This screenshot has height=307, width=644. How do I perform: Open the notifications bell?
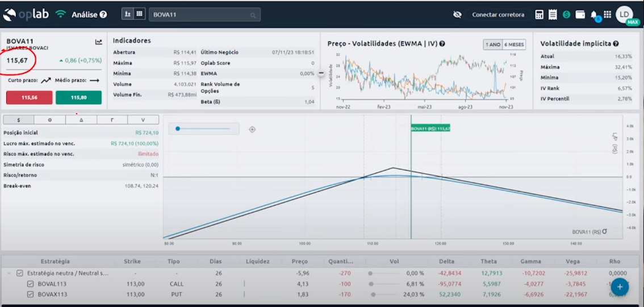pos(594,15)
